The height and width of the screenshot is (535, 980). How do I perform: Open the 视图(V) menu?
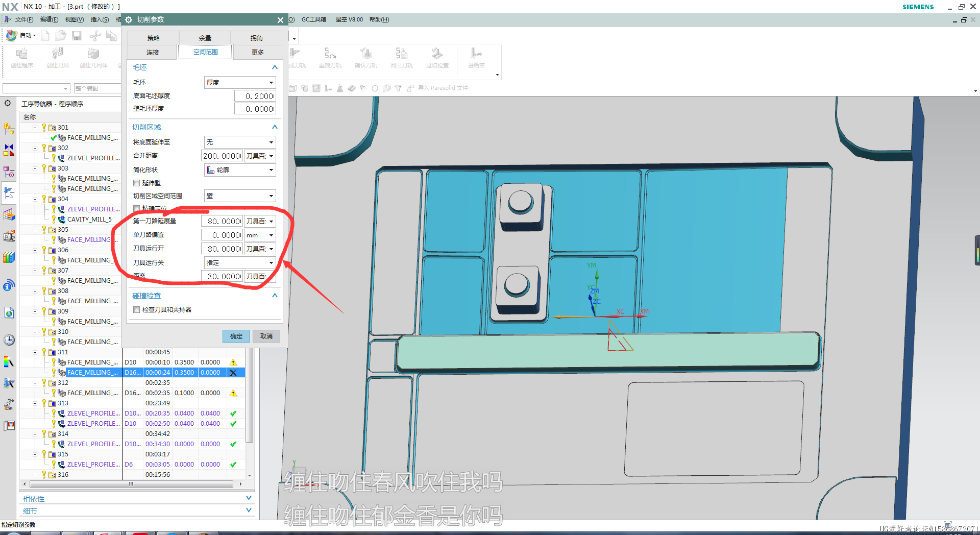click(74, 19)
